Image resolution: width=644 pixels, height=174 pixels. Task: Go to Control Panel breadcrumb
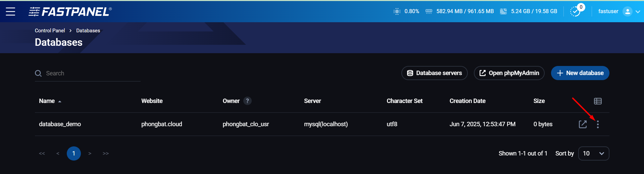(x=50, y=31)
